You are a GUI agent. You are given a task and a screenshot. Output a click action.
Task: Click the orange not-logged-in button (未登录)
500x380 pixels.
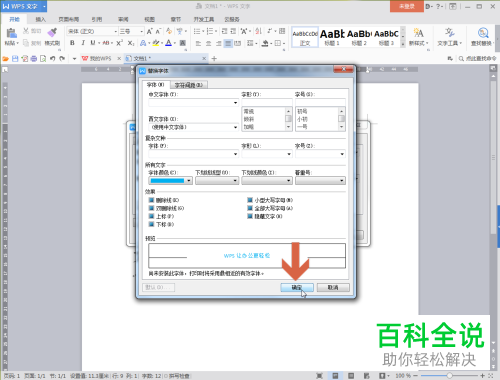coord(407,6)
